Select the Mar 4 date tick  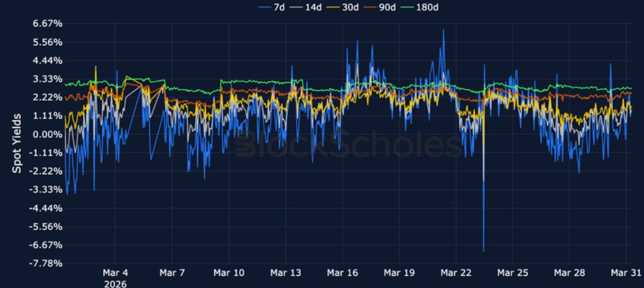[x=116, y=273]
